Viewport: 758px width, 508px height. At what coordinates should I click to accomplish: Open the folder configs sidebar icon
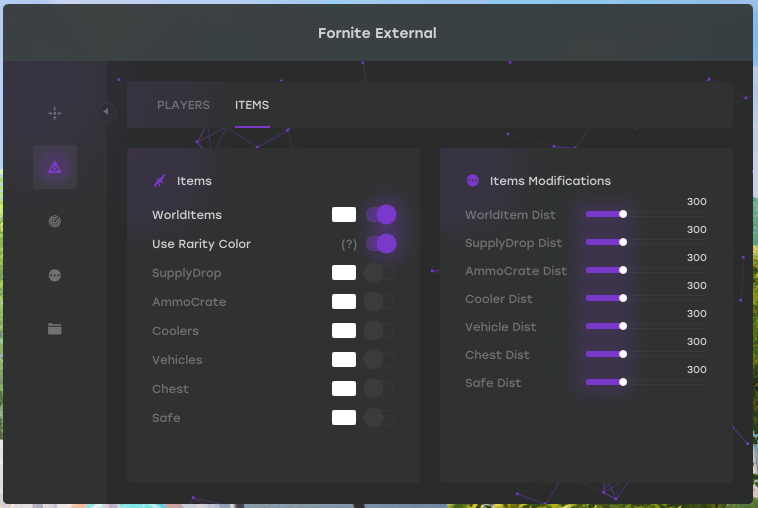coord(55,329)
